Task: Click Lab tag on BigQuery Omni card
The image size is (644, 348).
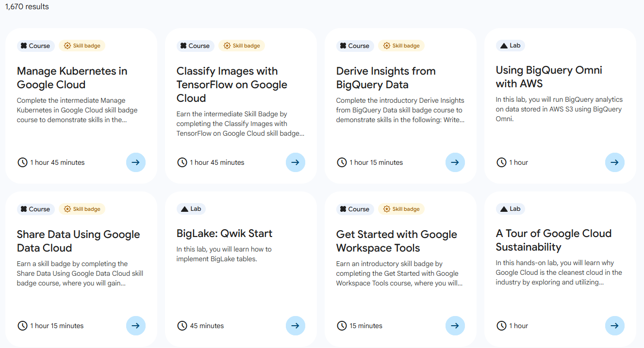Action: pos(510,46)
